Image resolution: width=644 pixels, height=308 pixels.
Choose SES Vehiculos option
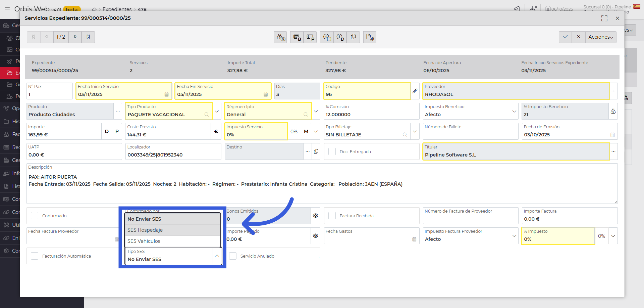click(x=144, y=241)
